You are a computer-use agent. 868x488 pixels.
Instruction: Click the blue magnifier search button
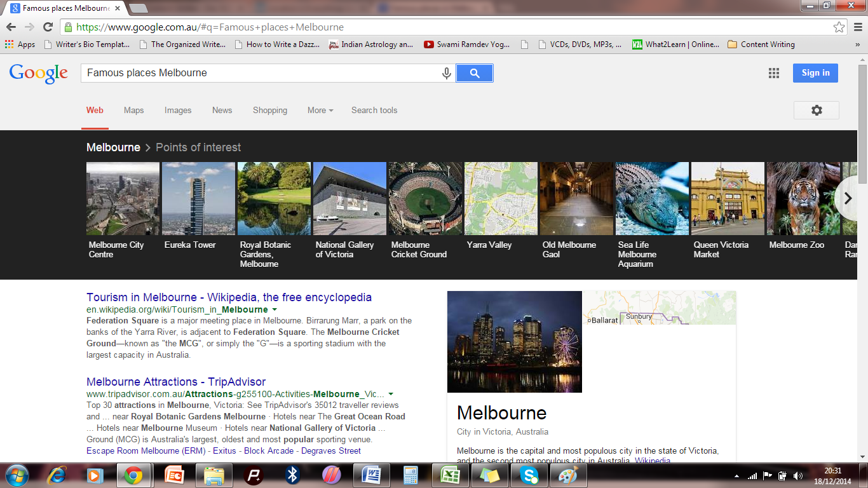click(x=475, y=73)
